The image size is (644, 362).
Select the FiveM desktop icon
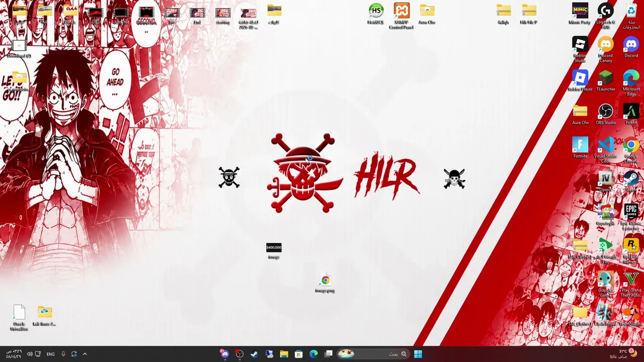pos(631,114)
